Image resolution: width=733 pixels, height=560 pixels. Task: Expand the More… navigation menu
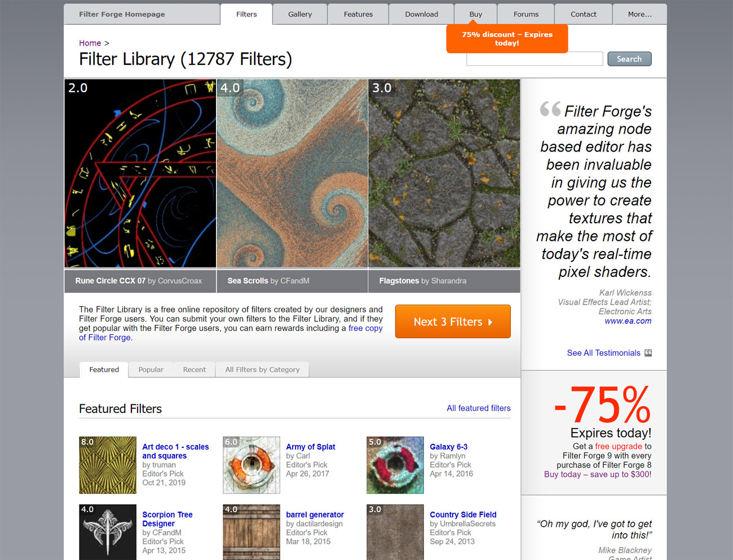click(x=640, y=14)
